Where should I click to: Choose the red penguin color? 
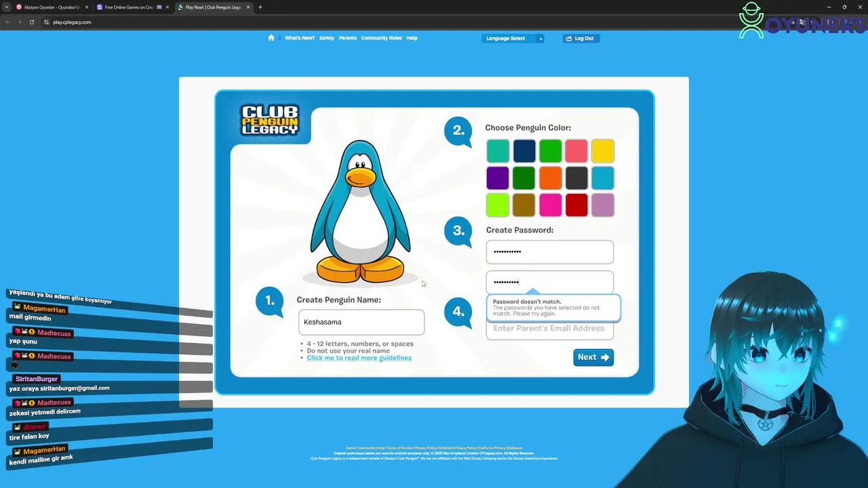pos(576,205)
